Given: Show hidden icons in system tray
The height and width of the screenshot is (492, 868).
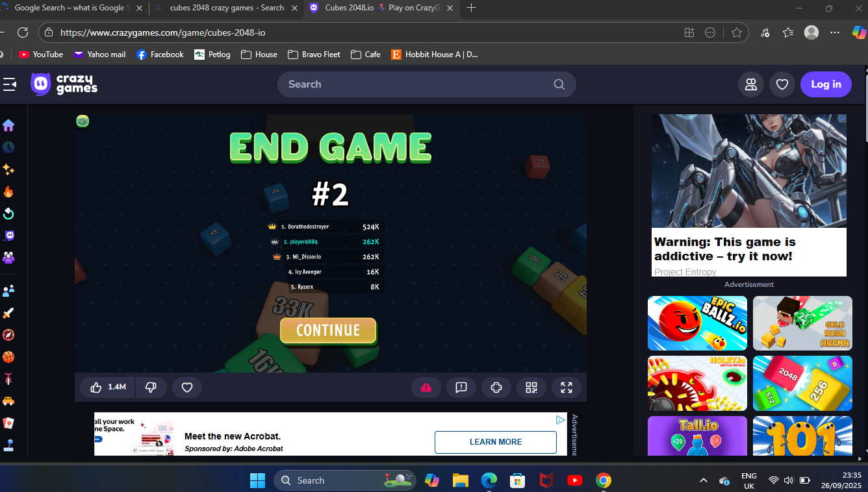Looking at the screenshot, I should click(x=704, y=480).
